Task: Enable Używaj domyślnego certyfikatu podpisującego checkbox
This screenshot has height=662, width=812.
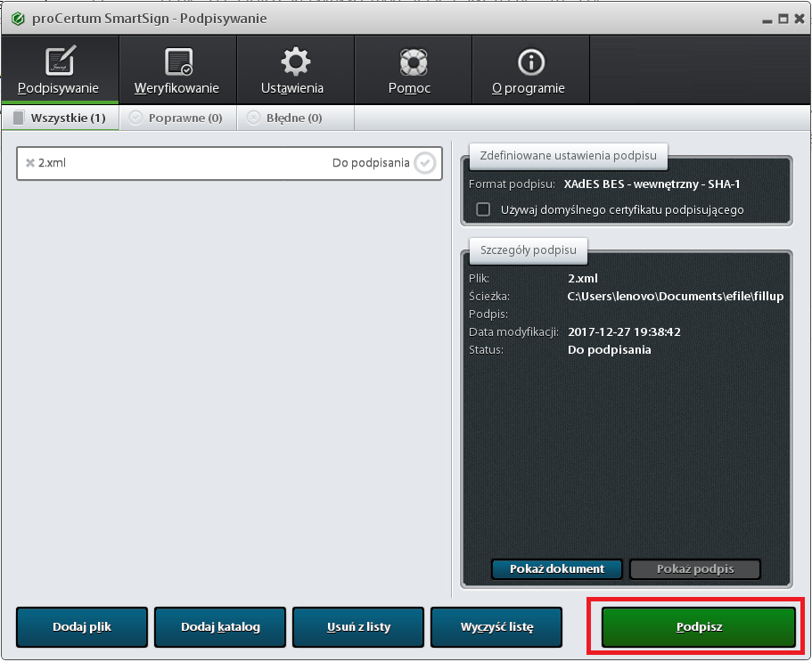Action: pos(483,209)
